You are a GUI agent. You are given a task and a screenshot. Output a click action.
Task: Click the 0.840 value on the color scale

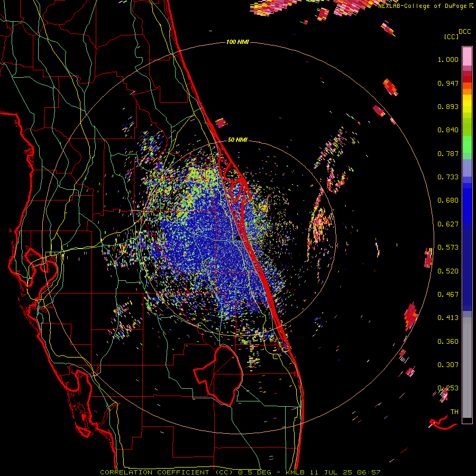[x=448, y=130]
